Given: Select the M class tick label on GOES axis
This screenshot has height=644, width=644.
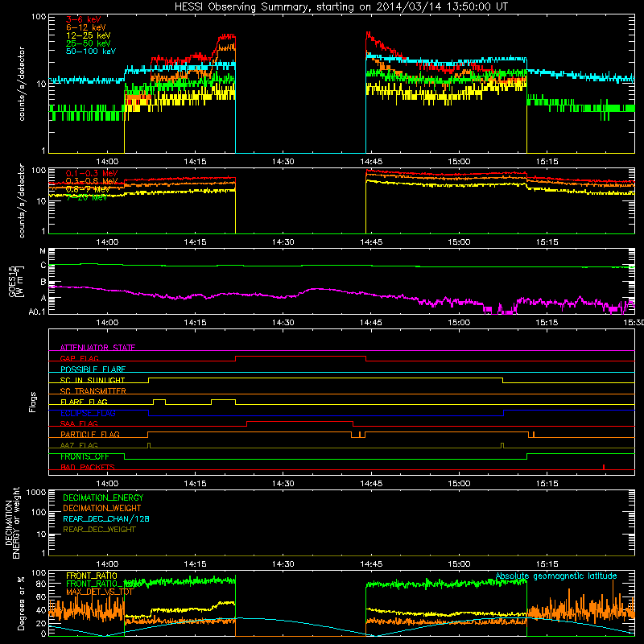Looking at the screenshot, I should [43, 251].
